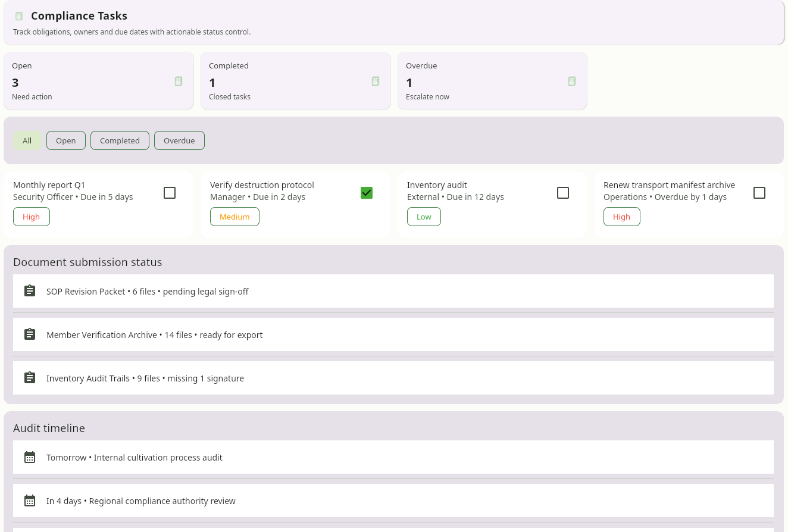Click the Compliance Tasks header clipboard icon
Viewport: 788px width, 532px height.
(19, 16)
